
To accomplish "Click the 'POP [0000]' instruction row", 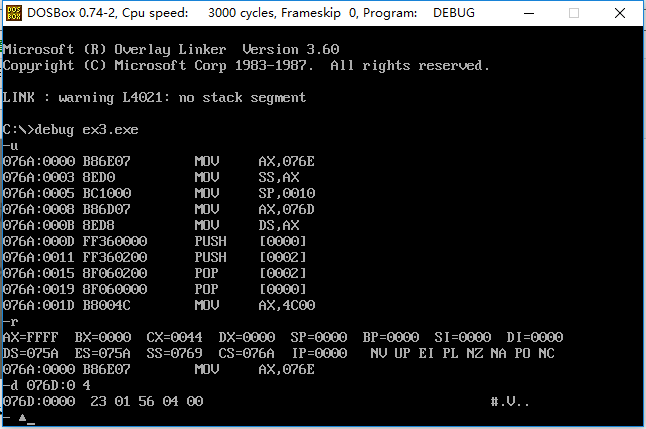I will (155, 289).
